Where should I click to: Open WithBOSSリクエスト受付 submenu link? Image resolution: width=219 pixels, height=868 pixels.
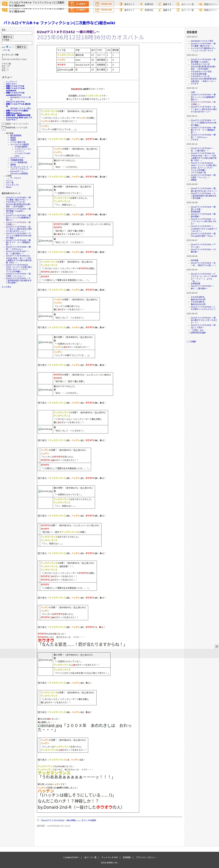pos(20,98)
